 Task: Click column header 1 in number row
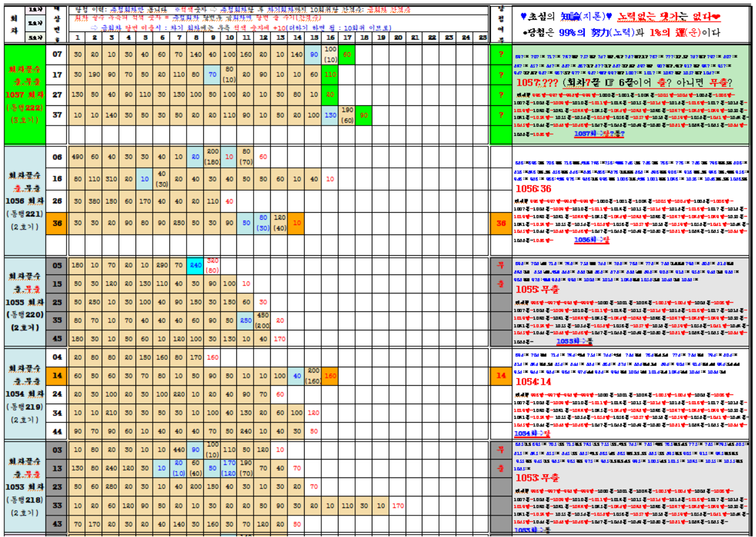78,38
